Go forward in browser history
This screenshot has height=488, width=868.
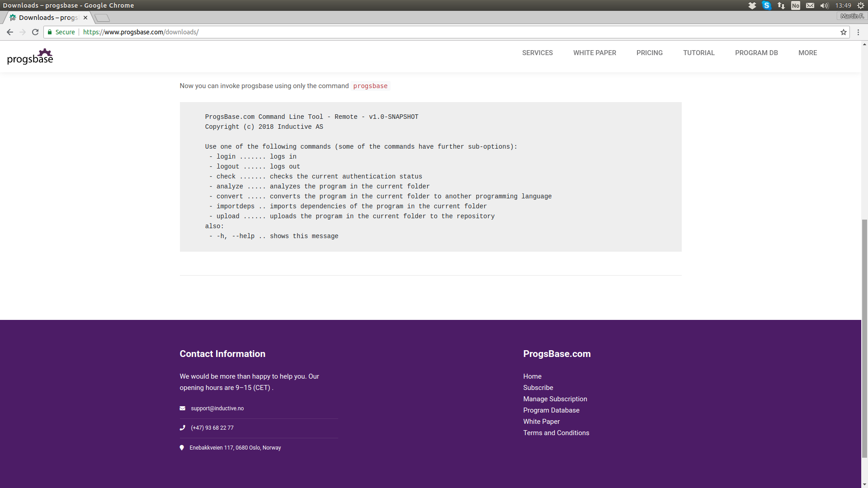23,32
